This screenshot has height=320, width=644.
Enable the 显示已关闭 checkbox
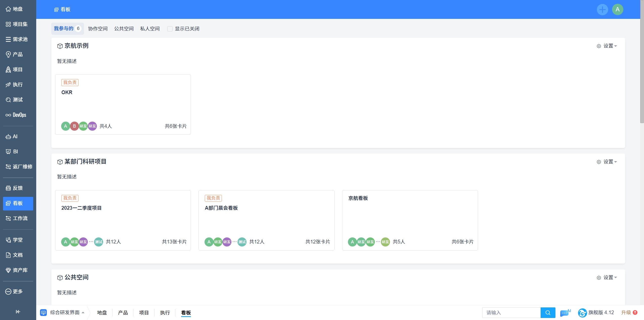pyautogui.click(x=170, y=29)
